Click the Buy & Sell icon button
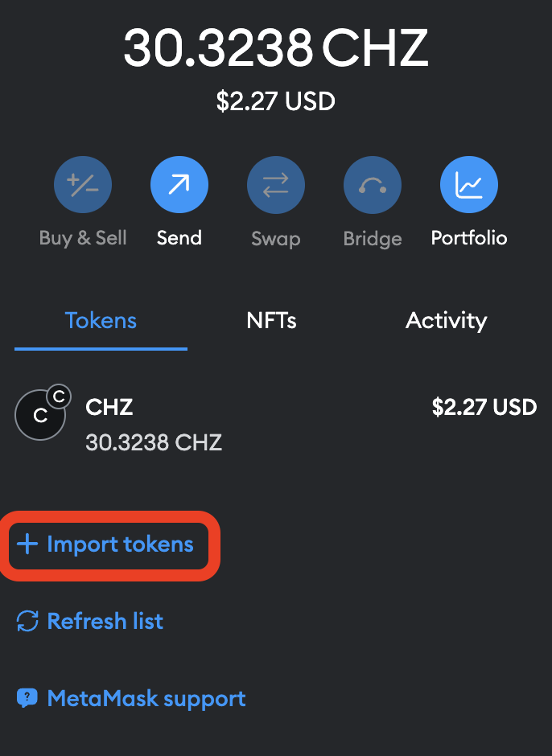 [83, 186]
